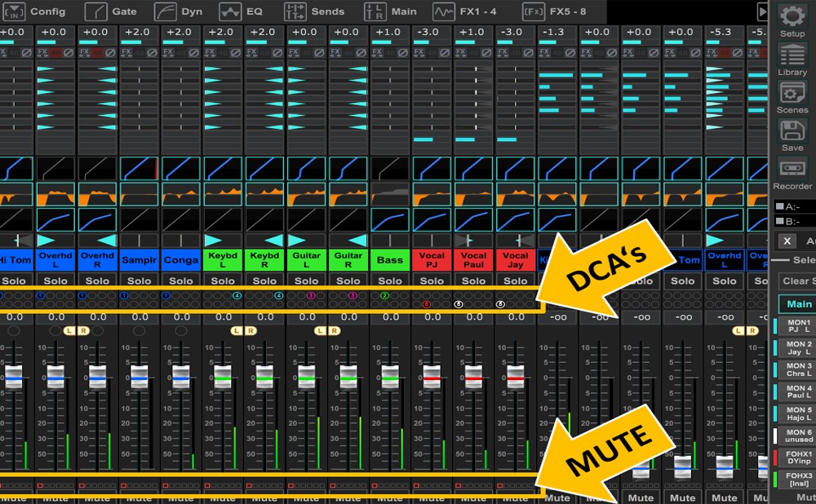The width and height of the screenshot is (816, 504).
Task: Click the Vocal Paul fader handle
Action: point(474,376)
